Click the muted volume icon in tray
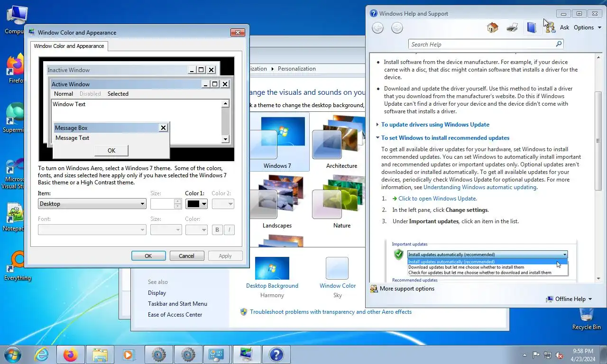The height and width of the screenshot is (364, 607). [x=559, y=355]
